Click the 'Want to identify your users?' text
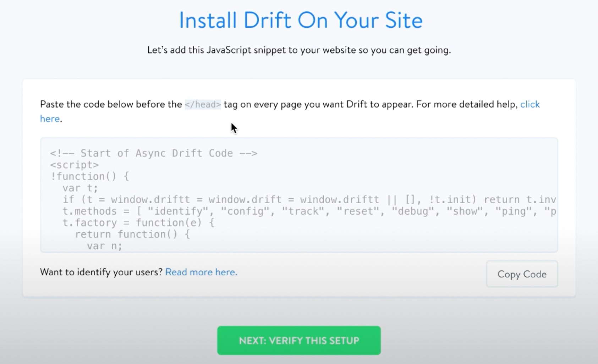This screenshot has height=364, width=598. 101,272
